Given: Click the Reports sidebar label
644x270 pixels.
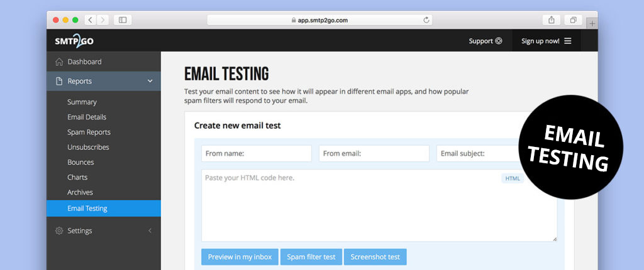Looking at the screenshot, I should coord(80,81).
